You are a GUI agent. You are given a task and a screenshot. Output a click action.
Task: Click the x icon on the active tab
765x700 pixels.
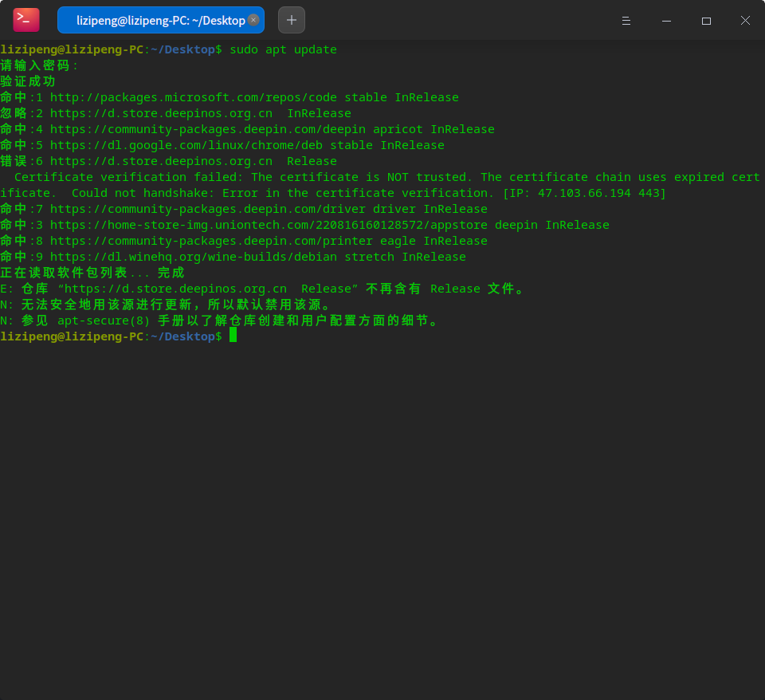coord(253,20)
